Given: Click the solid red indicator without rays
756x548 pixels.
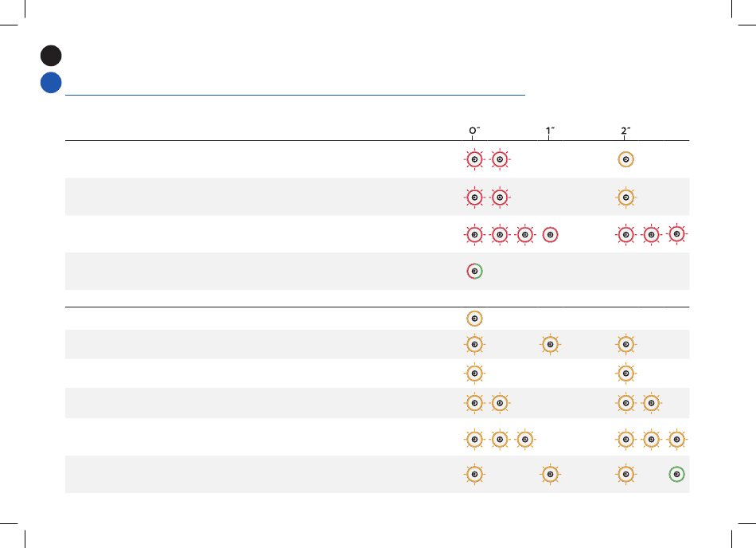Looking at the screenshot, I should pyautogui.click(x=550, y=235).
